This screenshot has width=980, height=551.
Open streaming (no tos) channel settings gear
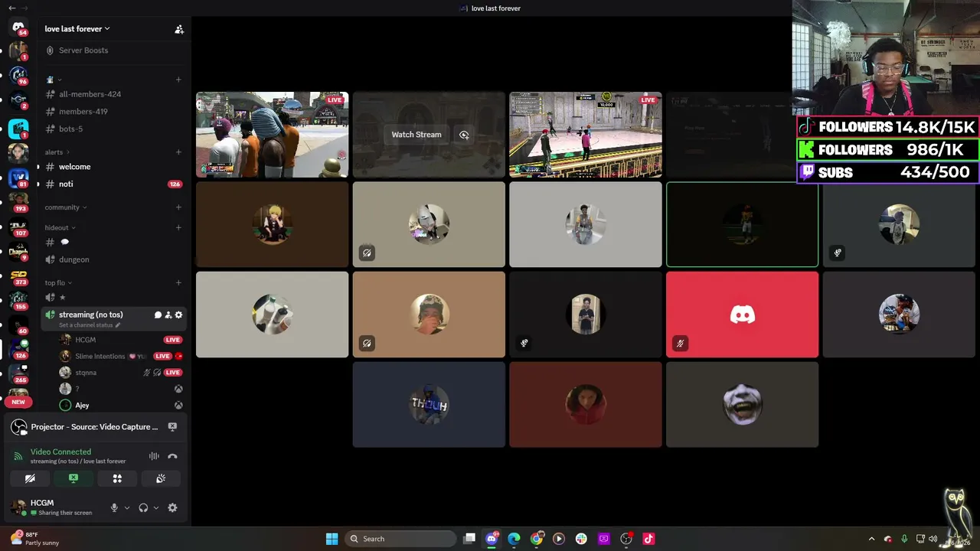tap(179, 315)
